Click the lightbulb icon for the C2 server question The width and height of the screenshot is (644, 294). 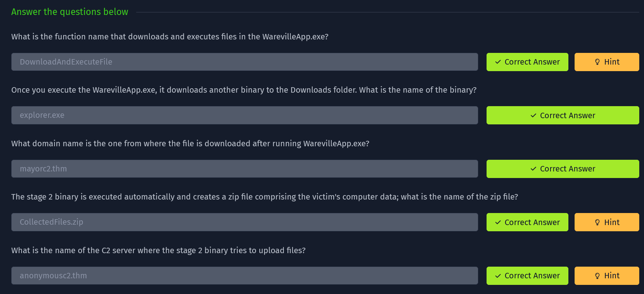point(597,276)
